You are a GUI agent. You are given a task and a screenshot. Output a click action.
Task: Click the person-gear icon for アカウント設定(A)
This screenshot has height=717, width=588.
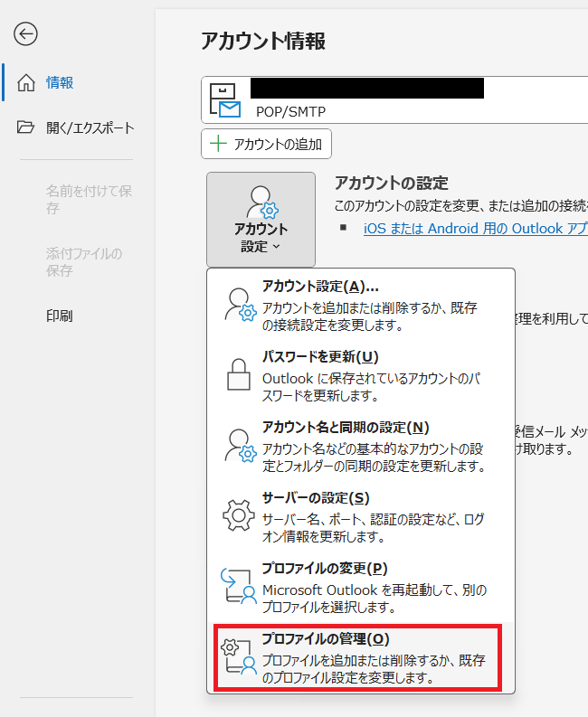(241, 305)
